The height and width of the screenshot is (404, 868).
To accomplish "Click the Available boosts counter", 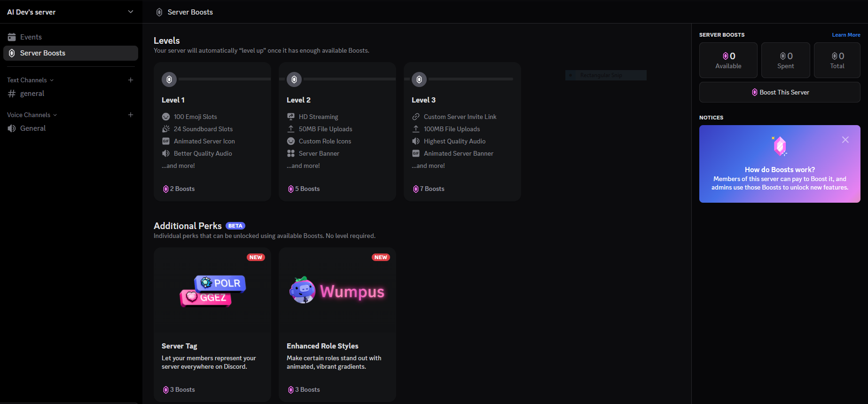I will [x=728, y=60].
